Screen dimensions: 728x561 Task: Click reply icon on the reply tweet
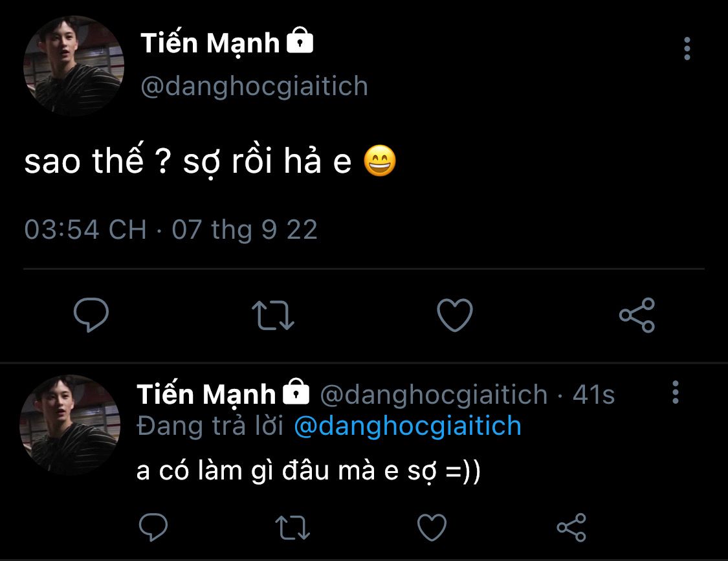click(x=154, y=527)
